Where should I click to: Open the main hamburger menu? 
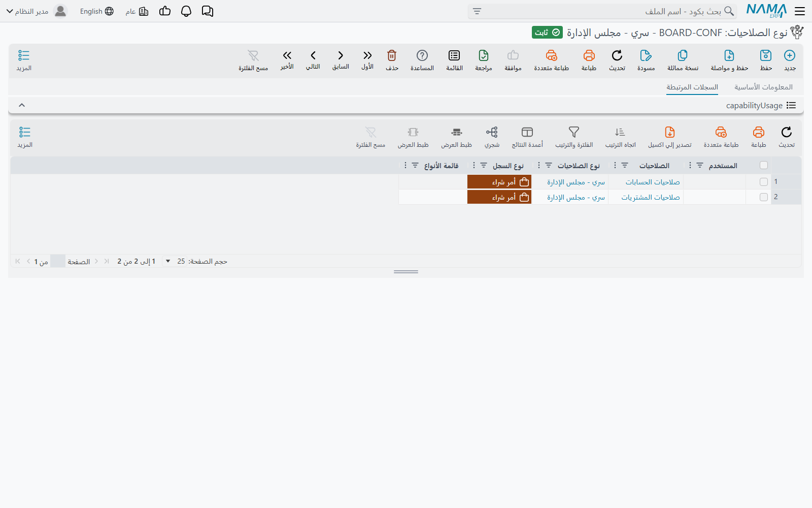(800, 11)
